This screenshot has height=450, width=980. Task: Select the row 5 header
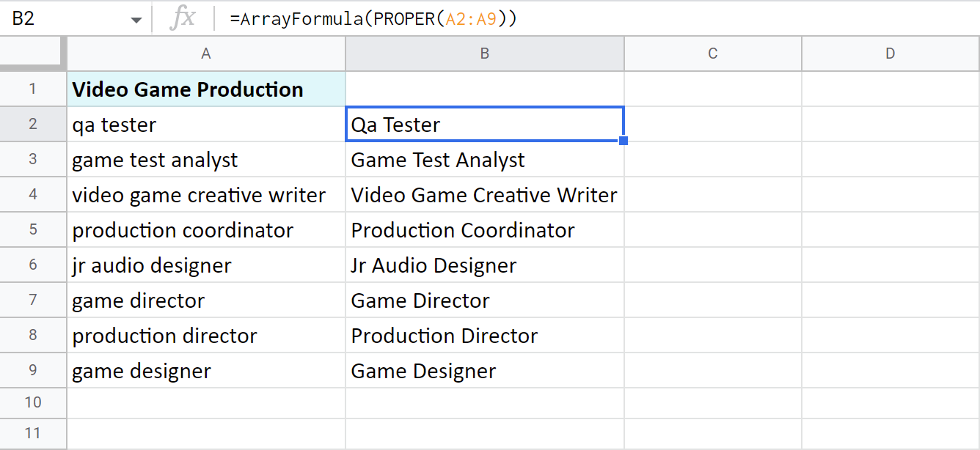click(x=33, y=230)
